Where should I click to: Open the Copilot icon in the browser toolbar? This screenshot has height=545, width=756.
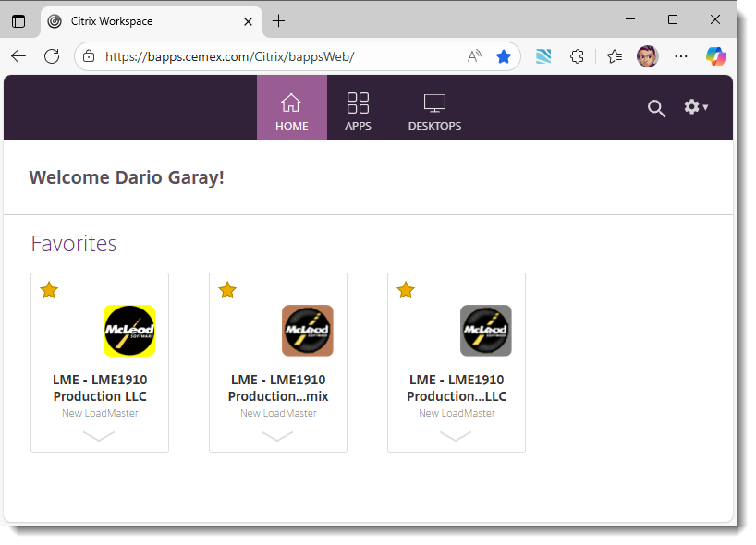coord(716,56)
